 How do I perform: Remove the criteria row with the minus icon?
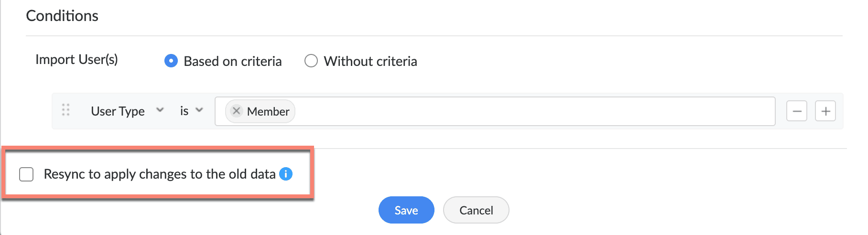796,111
